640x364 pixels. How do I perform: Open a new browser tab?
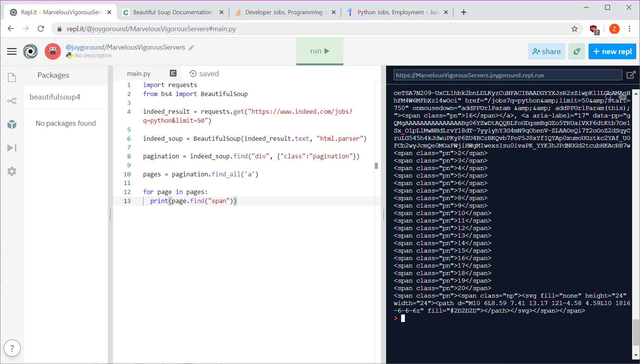click(464, 12)
